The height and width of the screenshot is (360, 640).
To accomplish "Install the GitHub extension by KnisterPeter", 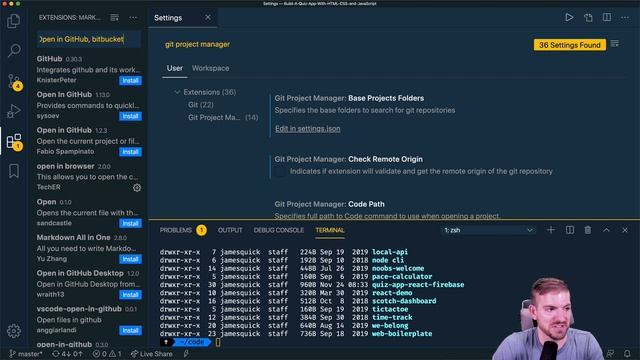I will pos(130,80).
